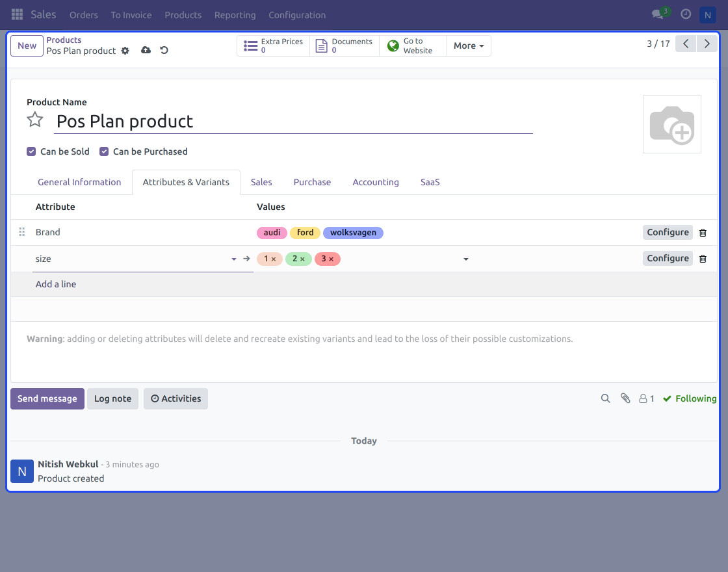
Task: Select the Attributes & Variants tab
Action: click(x=186, y=182)
